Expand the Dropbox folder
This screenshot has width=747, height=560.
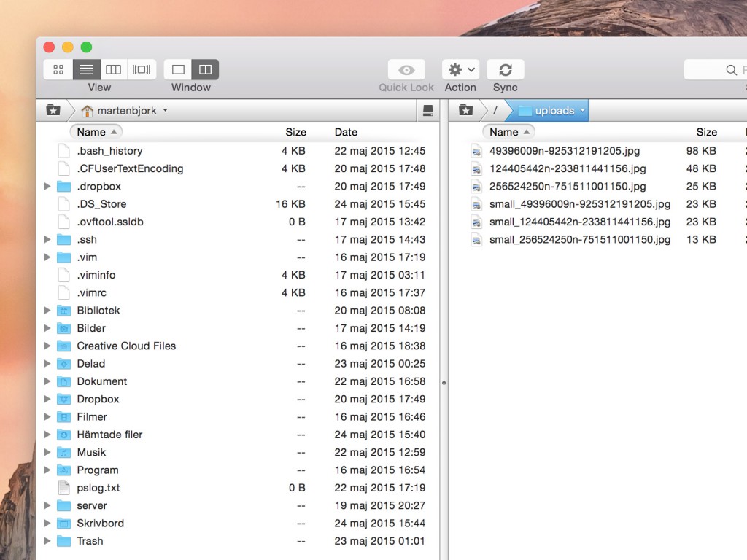pyautogui.click(x=47, y=399)
